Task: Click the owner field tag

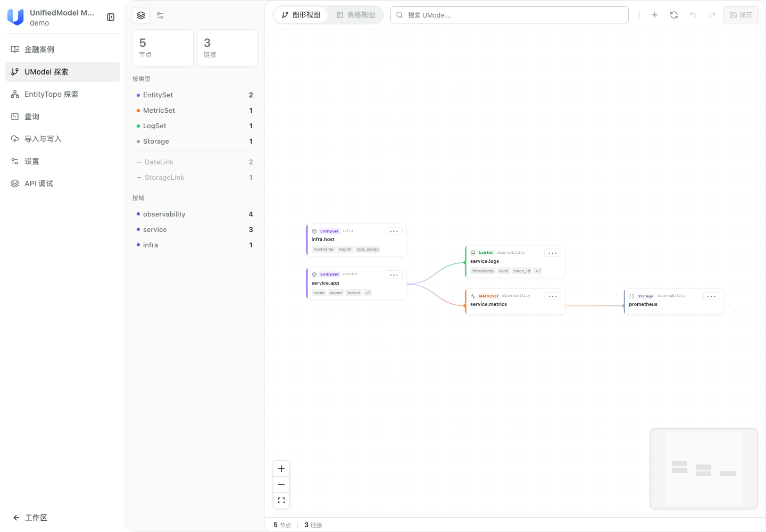Action: coord(336,293)
